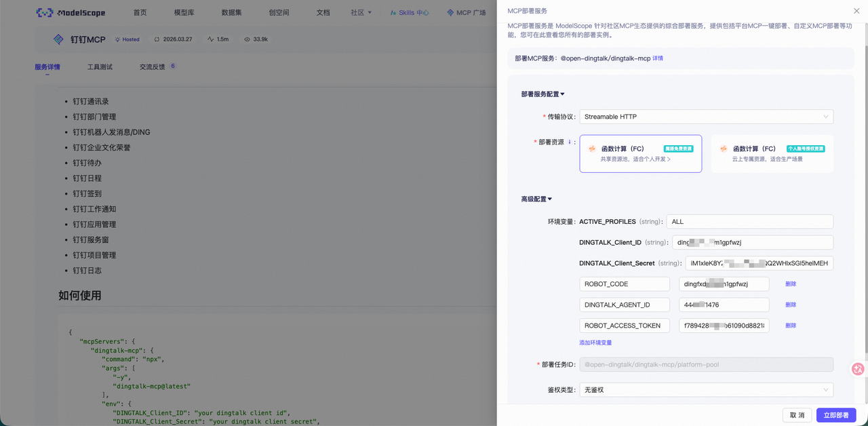Screen dimensions: 868x426
Task: Click the 钉钉日志 list item
Action: click(87, 271)
